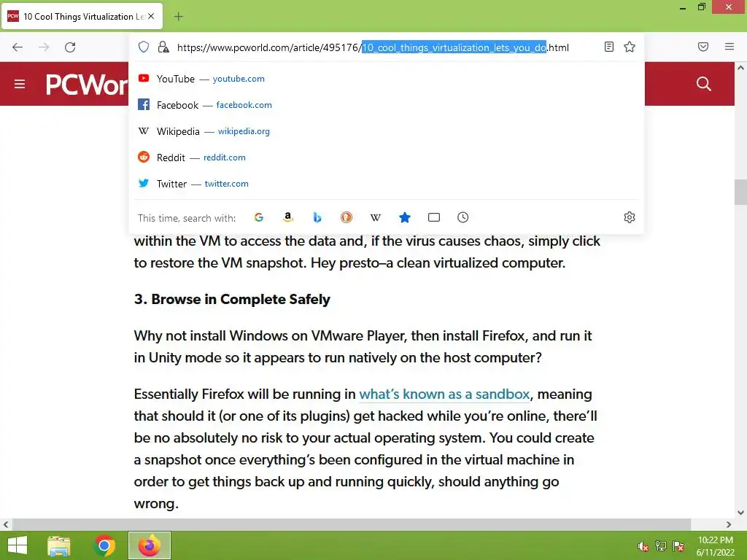Click the PCWorld logo
747x560 pixels.
pos(86,85)
